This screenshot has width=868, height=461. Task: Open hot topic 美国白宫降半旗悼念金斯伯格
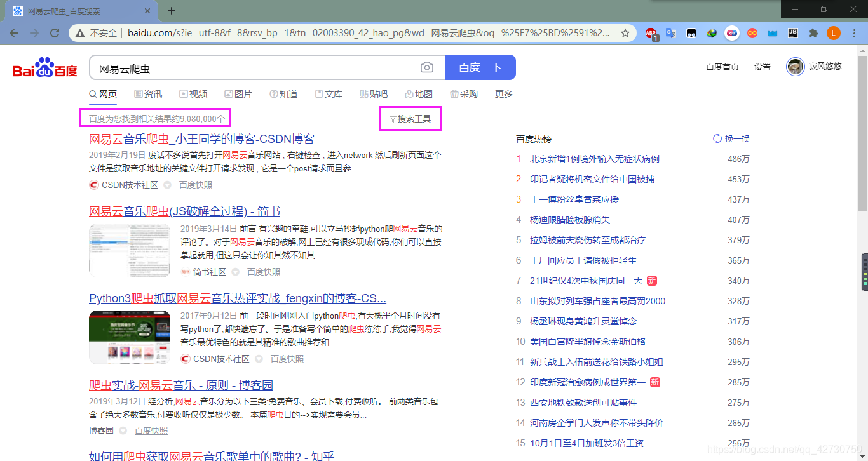588,342
